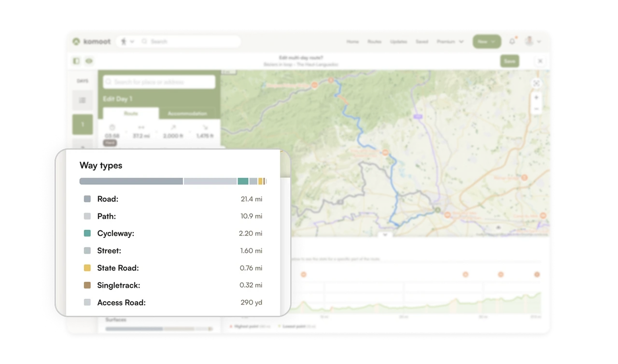Click the '10.9 mi' Path distance
Viewport: 618px width, 364px height.
point(252,216)
